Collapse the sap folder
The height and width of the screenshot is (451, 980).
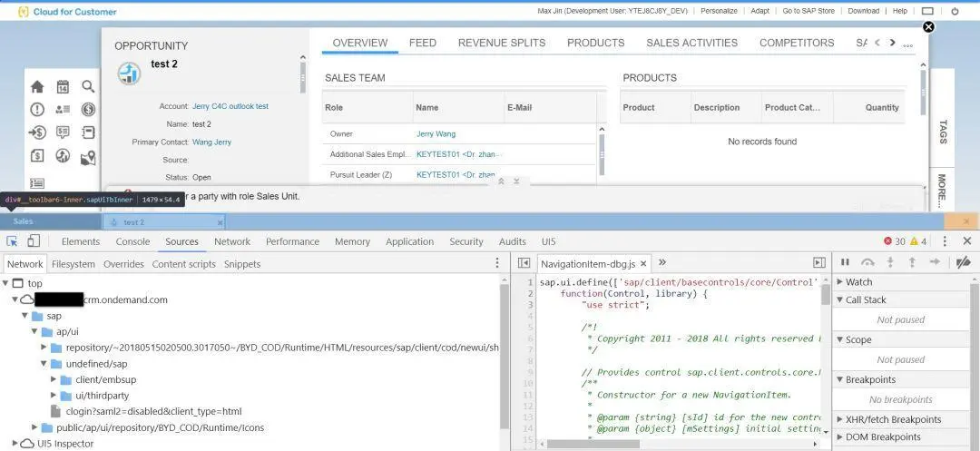pyautogui.click(x=25, y=316)
